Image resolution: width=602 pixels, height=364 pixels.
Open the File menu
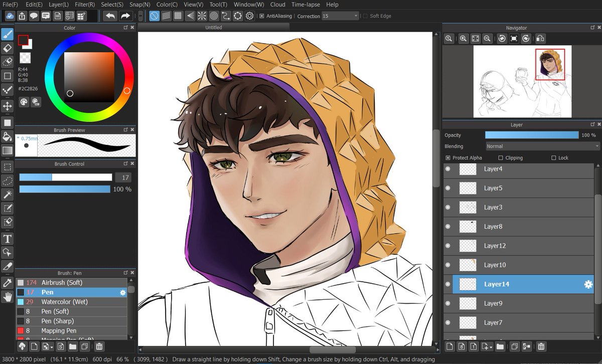coord(10,5)
